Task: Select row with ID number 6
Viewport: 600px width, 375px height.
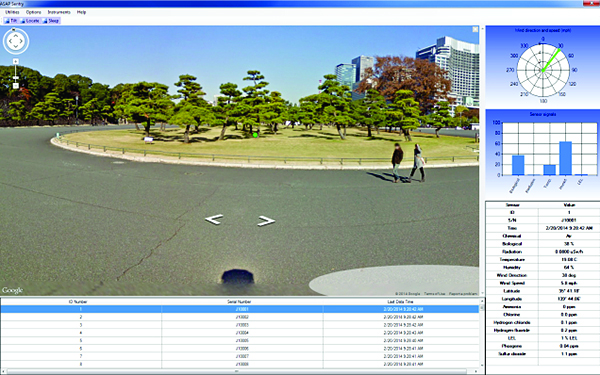Action: coord(240,348)
